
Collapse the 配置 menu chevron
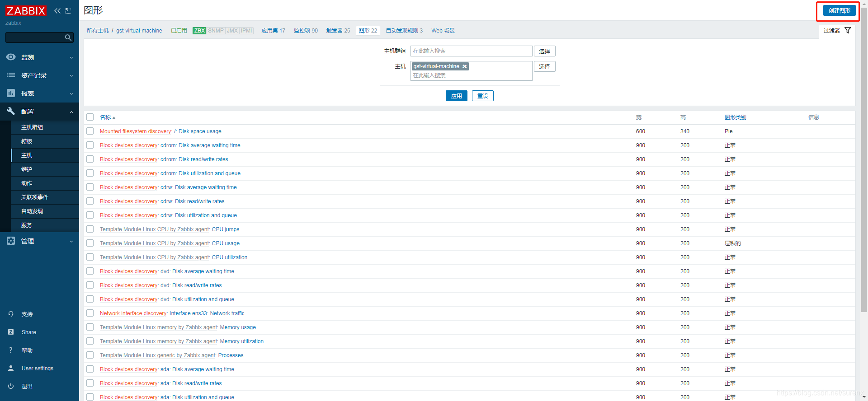coord(71,112)
